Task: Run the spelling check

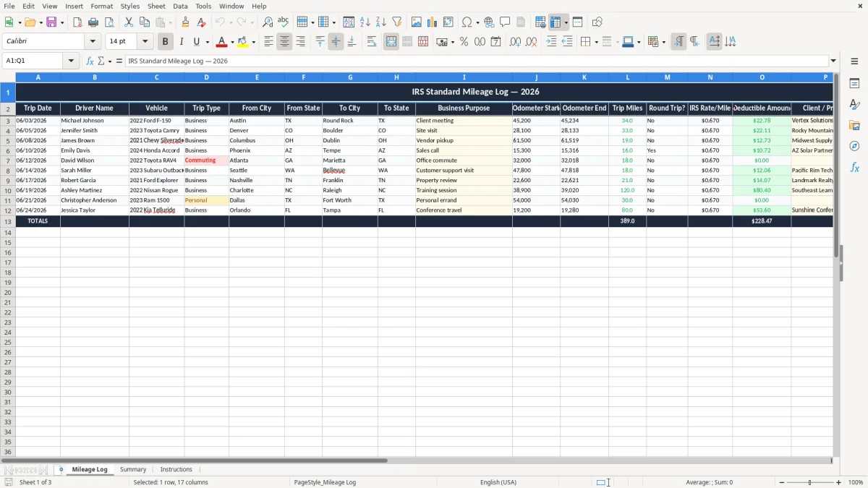Action: coord(284,22)
